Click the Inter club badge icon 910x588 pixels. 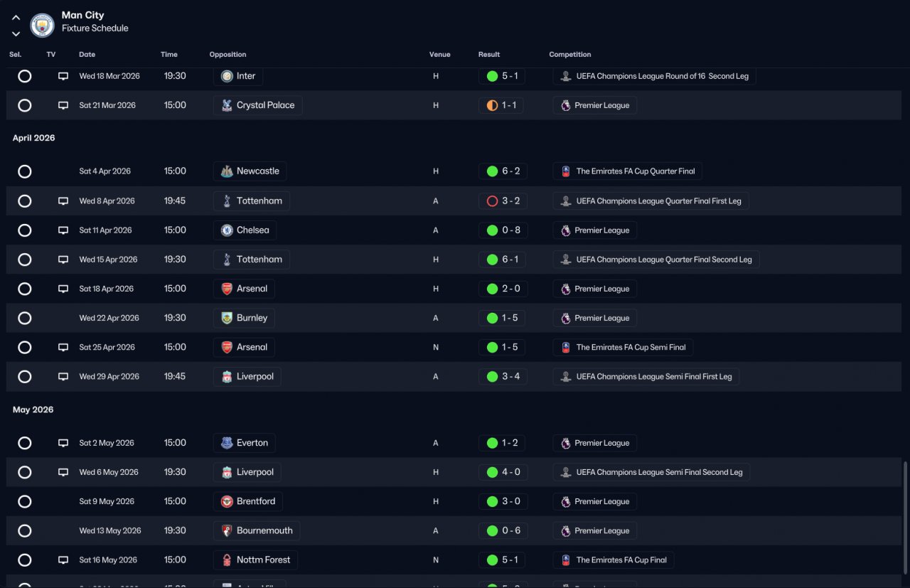(227, 76)
